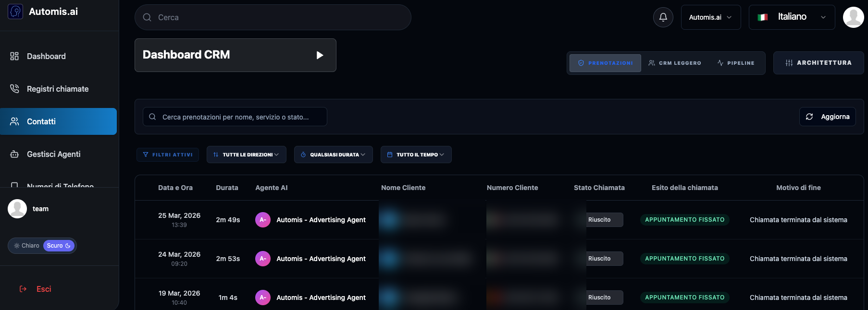The height and width of the screenshot is (310, 868).
Task: Click the 2m 53s duration cell
Action: pyautogui.click(x=228, y=259)
